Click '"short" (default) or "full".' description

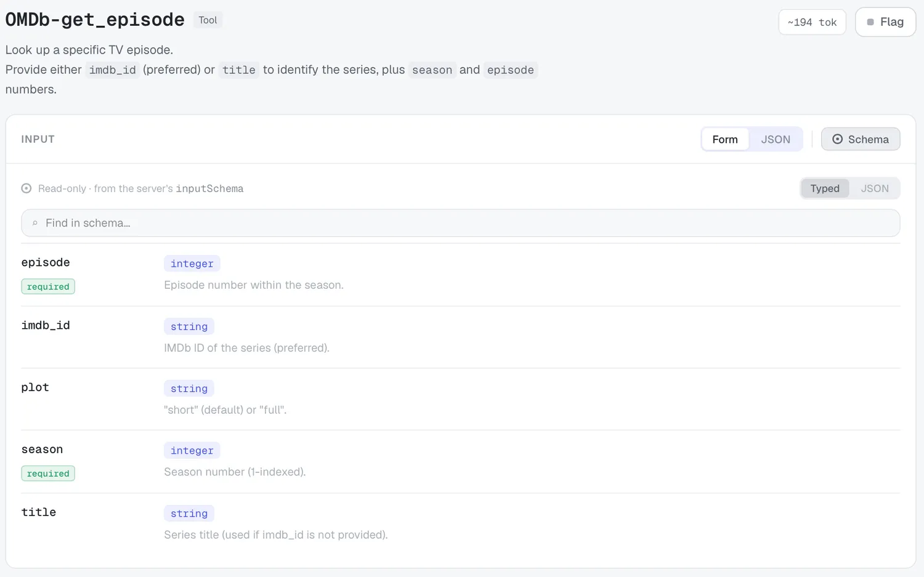pyautogui.click(x=225, y=410)
